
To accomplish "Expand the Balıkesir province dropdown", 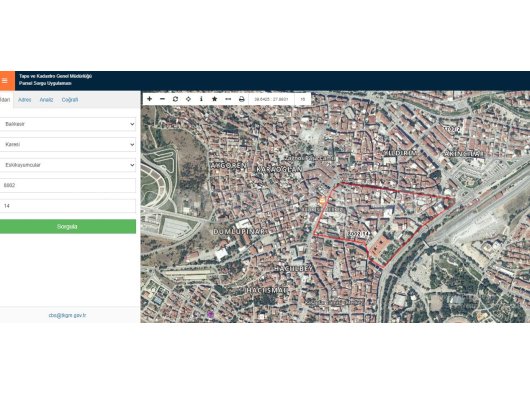I will (x=68, y=124).
